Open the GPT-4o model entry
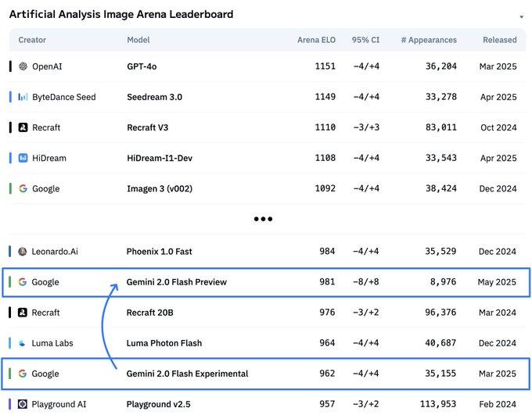 142,66
